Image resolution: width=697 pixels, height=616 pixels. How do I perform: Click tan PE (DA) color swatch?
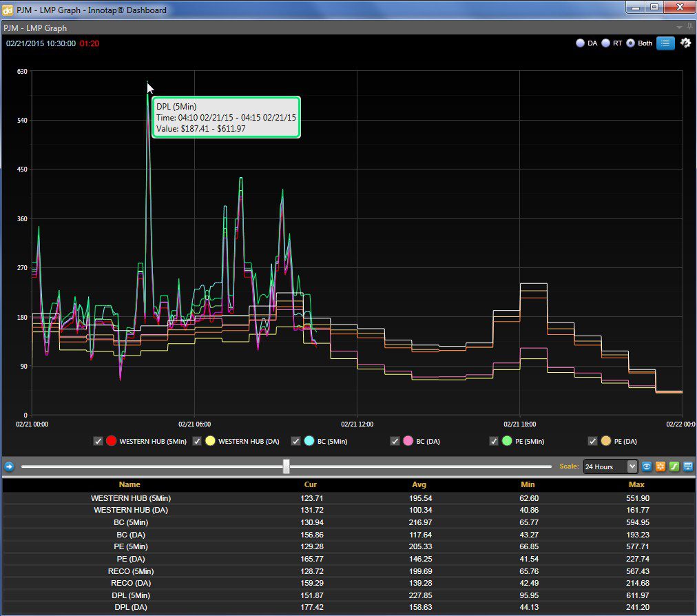606,441
